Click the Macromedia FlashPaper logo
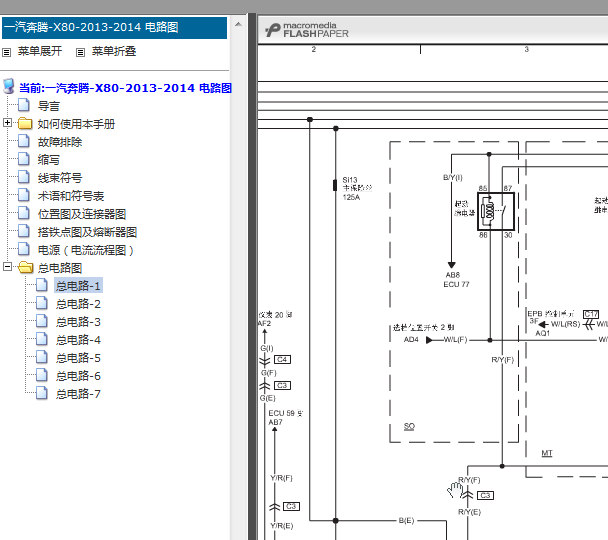Screen dimensions: 608x540 306,30
